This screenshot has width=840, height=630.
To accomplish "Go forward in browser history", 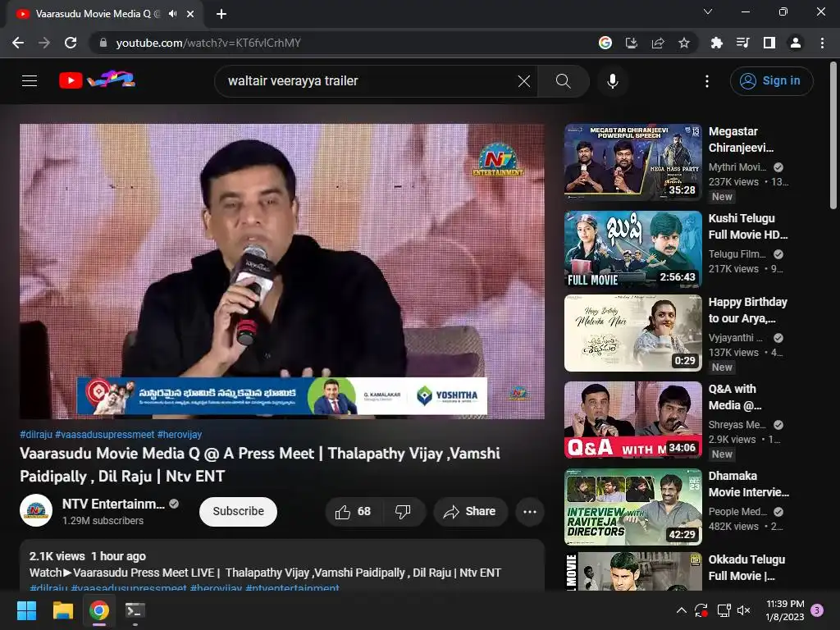I will 44,43.
